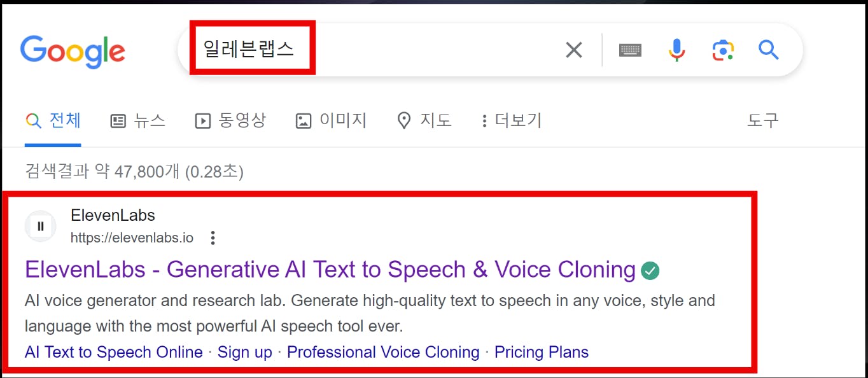Select the 전체 results tab
Screen dimensions: 868x378
click(x=53, y=120)
